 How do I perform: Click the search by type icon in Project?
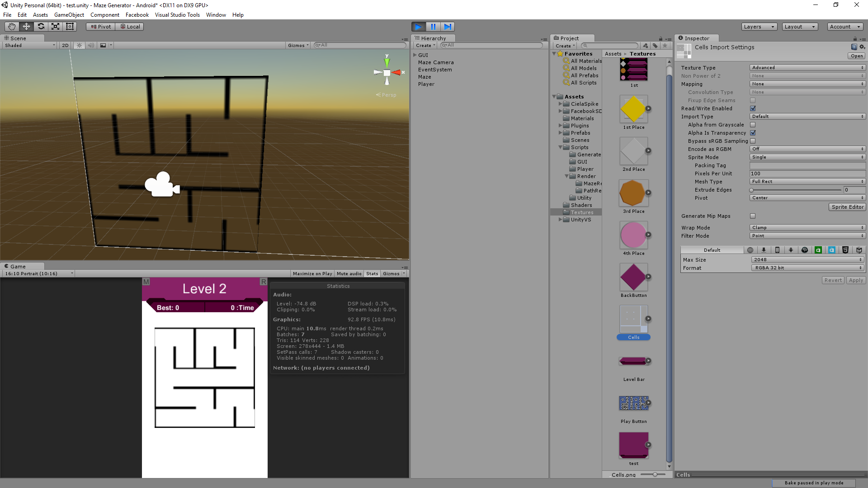(x=645, y=46)
